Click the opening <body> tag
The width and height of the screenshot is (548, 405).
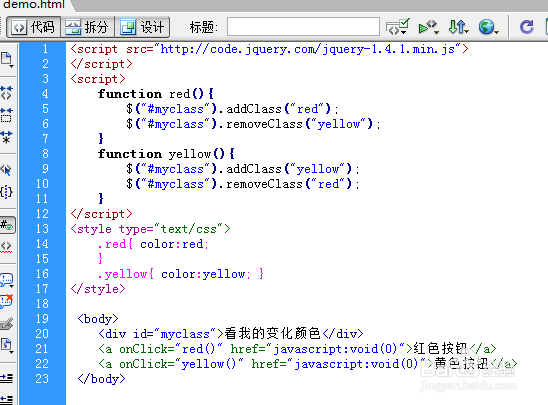98,319
